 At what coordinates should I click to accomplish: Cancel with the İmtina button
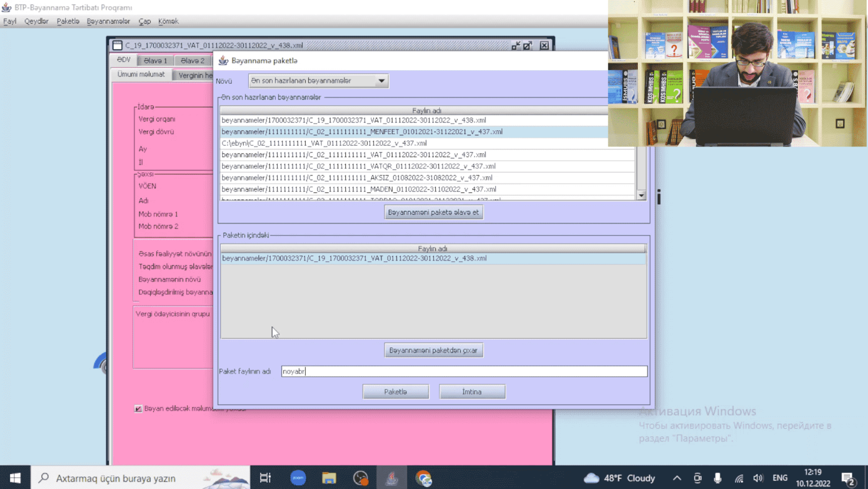coord(472,392)
